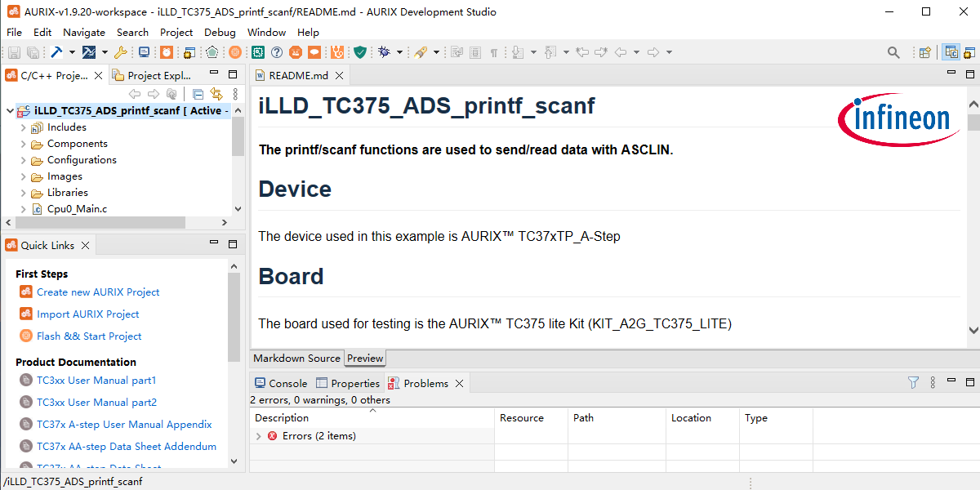The width and height of the screenshot is (980, 490).
Task: Click the grey pentagon toolbar icon
Action: 212,52
